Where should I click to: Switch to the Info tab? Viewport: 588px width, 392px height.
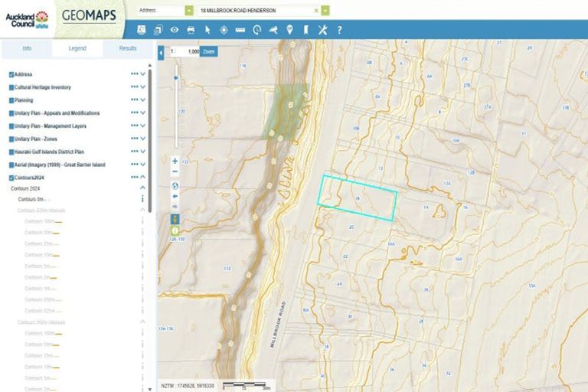pos(26,48)
